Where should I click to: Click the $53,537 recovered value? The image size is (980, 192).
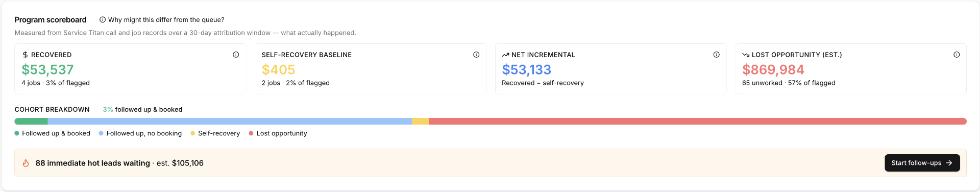coord(47,69)
